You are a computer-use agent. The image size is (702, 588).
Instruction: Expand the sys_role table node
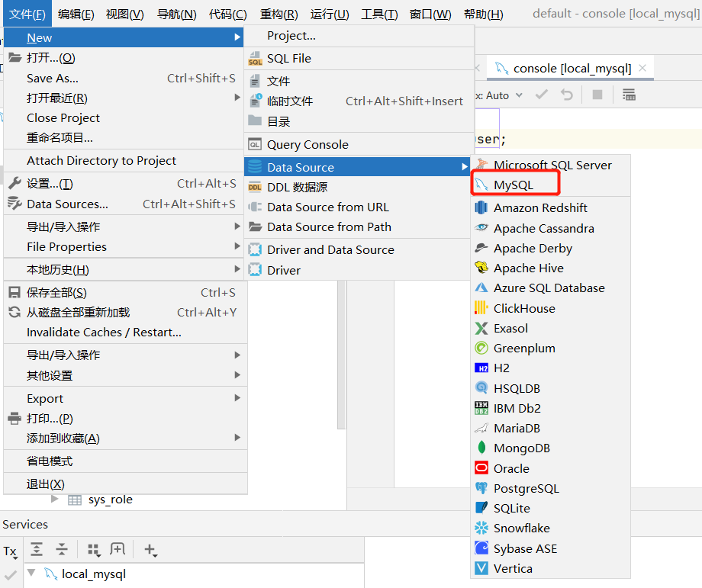(x=55, y=499)
